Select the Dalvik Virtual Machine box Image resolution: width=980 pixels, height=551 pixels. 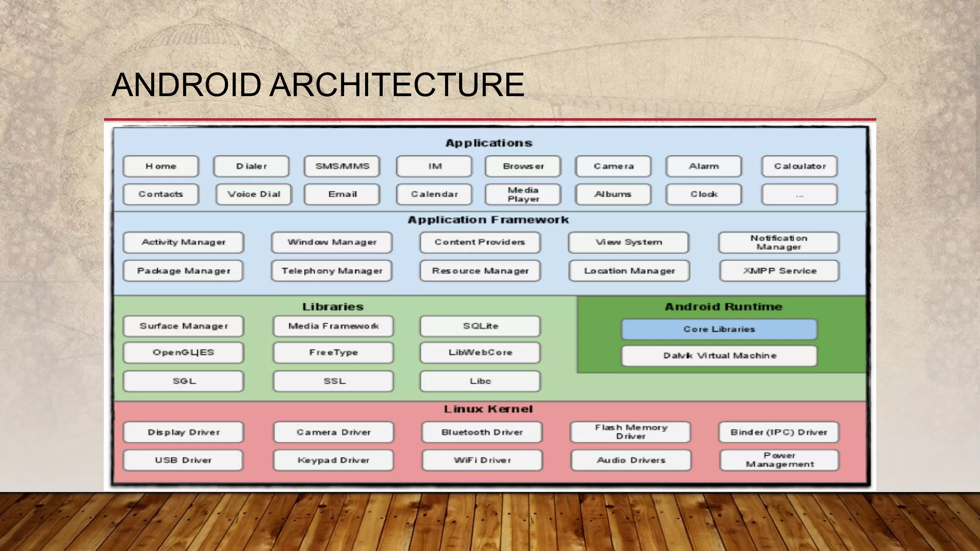(x=719, y=356)
